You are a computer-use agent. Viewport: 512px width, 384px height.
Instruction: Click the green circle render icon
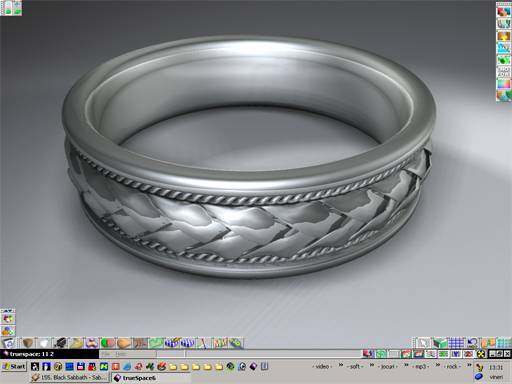tap(381, 354)
